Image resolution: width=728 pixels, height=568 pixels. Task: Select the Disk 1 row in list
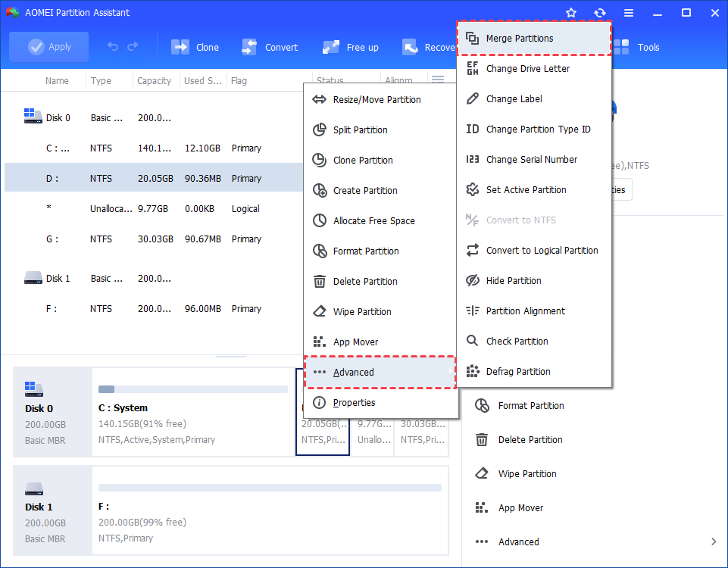(154, 279)
